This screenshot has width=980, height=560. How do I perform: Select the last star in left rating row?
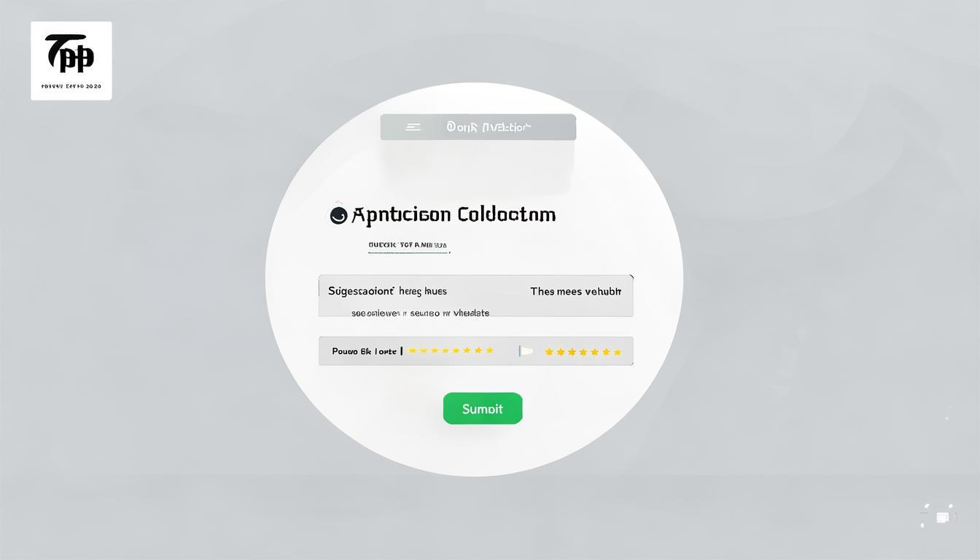pyautogui.click(x=490, y=351)
